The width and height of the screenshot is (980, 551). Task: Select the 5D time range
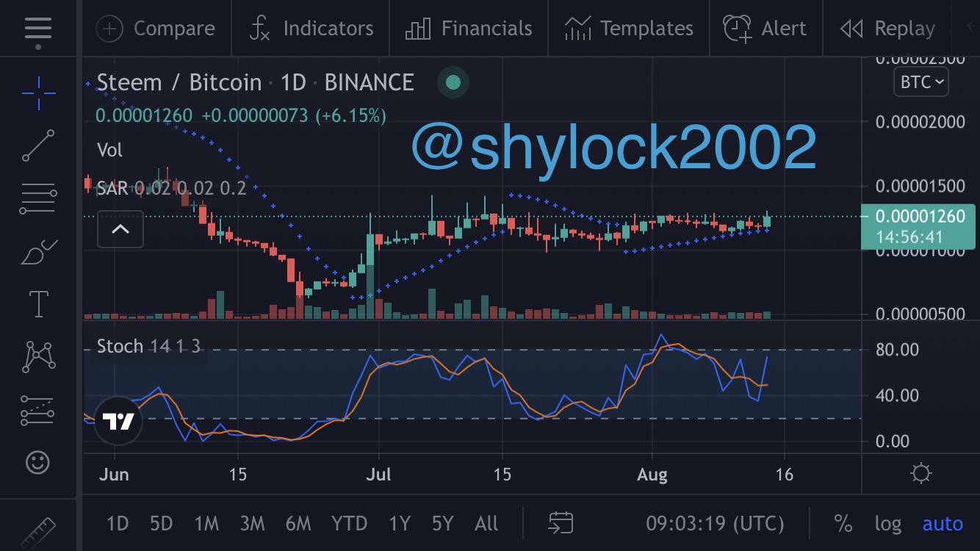click(x=161, y=524)
